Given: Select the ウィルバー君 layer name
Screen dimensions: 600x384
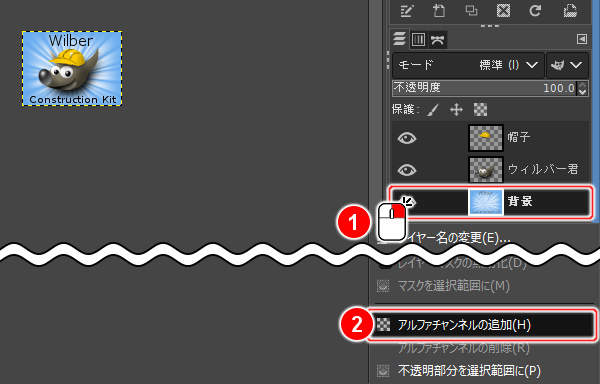Looking at the screenshot, I should click(x=543, y=169).
